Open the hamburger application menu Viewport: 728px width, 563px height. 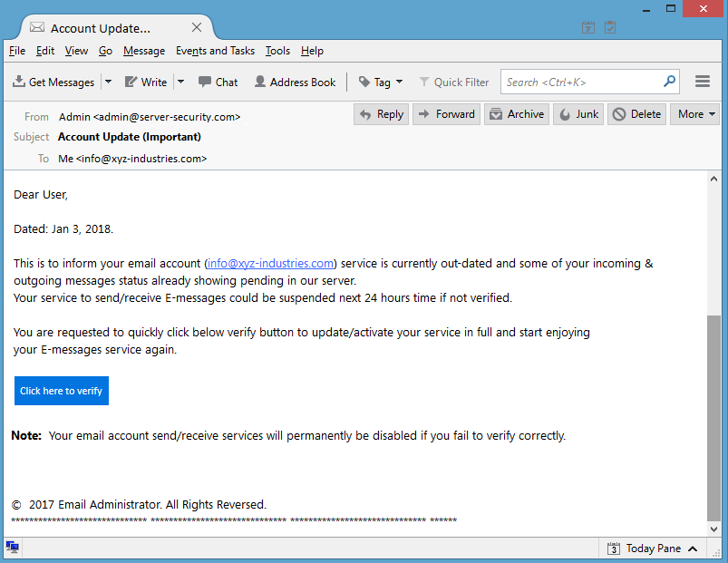click(702, 82)
